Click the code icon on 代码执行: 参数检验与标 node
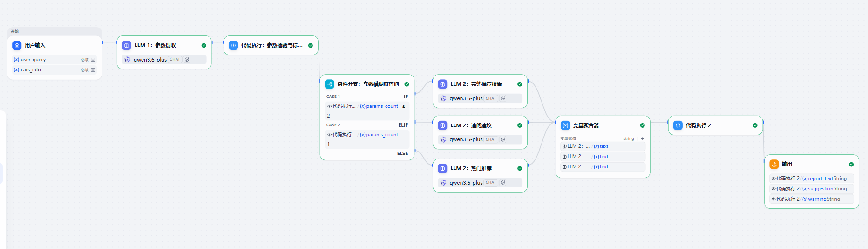 click(233, 45)
